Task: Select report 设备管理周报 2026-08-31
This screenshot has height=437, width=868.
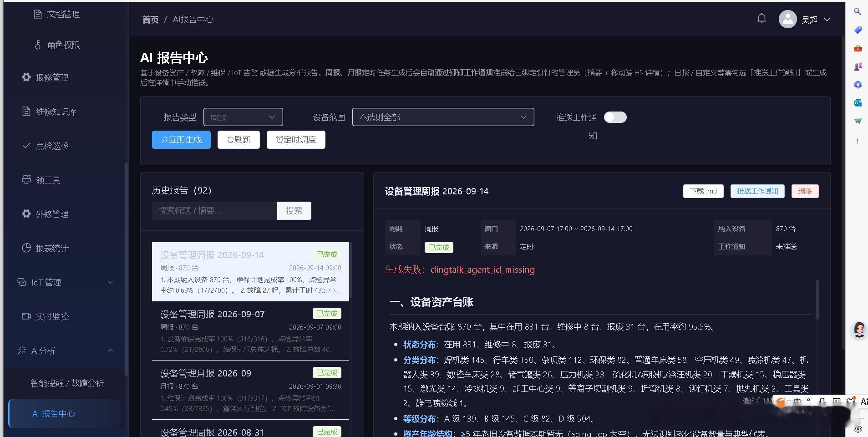Action: click(250, 429)
